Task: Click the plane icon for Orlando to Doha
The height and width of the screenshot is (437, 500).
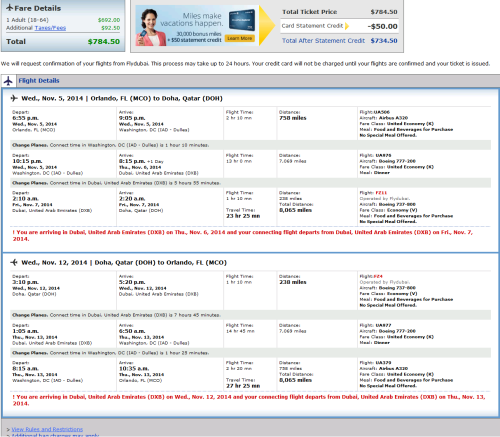Action: click(x=14, y=98)
